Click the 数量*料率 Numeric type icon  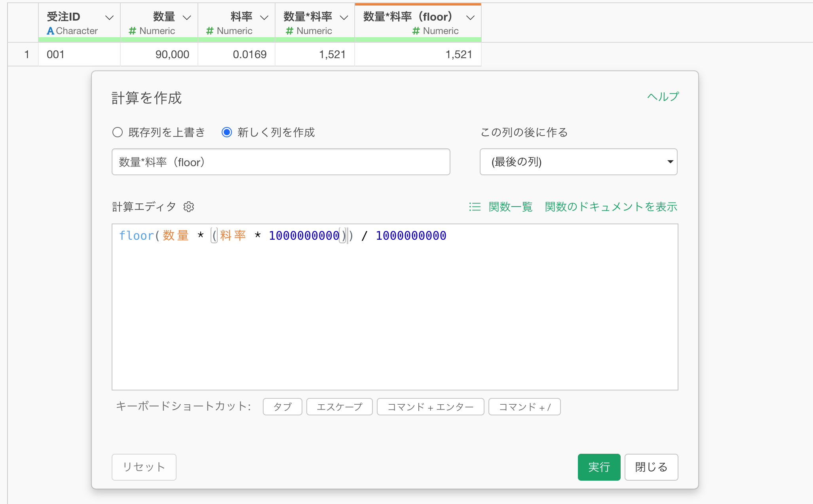[289, 31]
